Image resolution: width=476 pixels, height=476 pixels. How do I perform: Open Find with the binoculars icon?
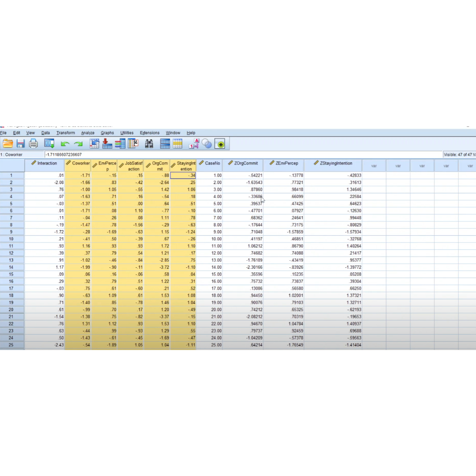pos(149,144)
